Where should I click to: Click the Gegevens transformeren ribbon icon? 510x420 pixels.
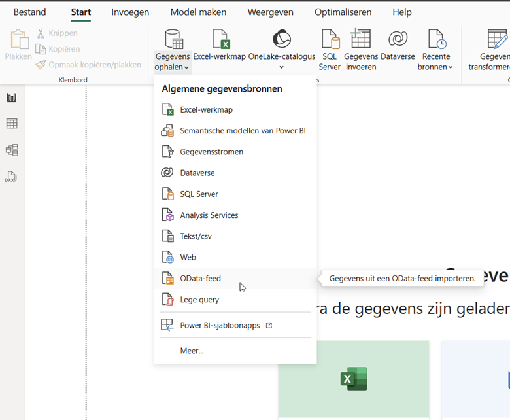498,39
